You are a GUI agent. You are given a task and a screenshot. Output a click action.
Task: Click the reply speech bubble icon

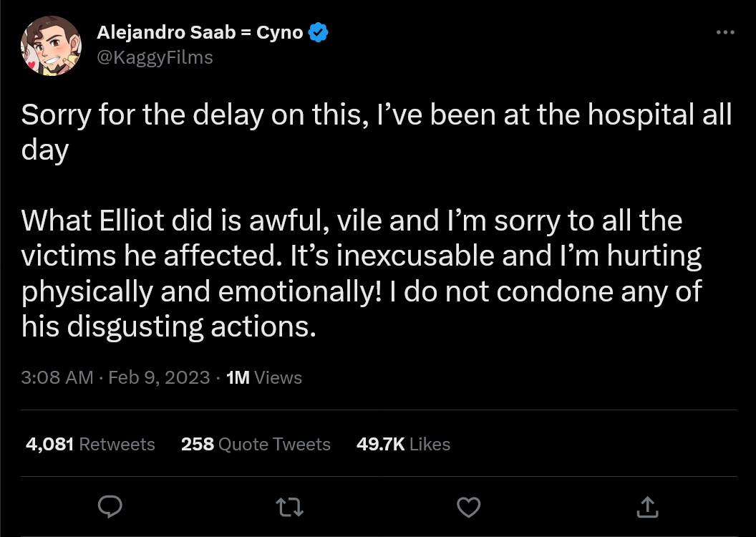[110, 508]
